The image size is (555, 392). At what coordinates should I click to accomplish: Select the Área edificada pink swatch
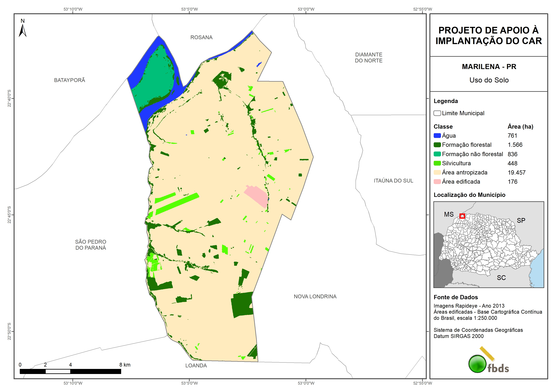pyautogui.click(x=437, y=182)
